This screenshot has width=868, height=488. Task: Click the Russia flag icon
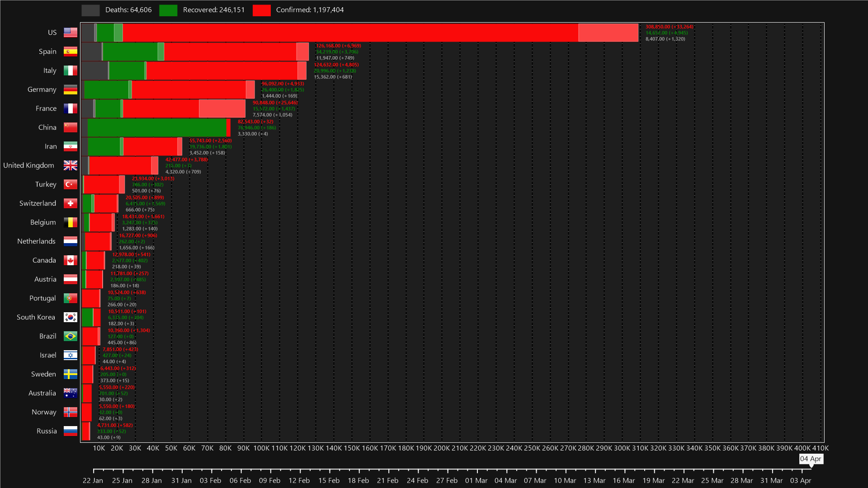coord(71,431)
